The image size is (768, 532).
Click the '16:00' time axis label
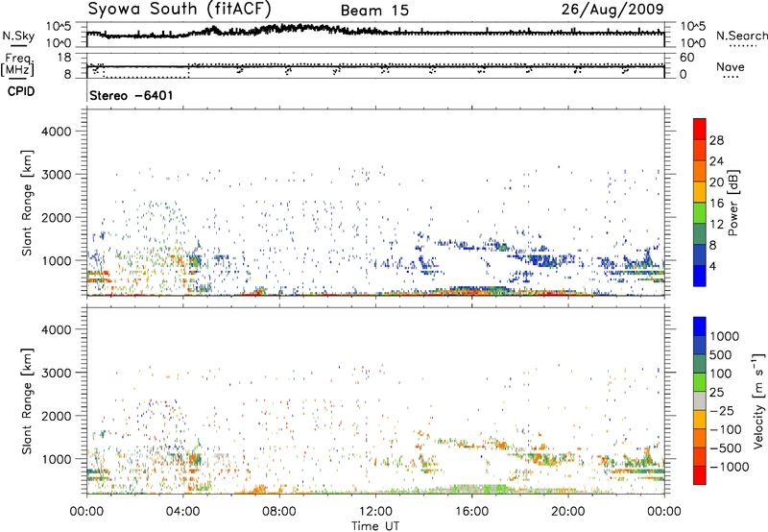471,512
